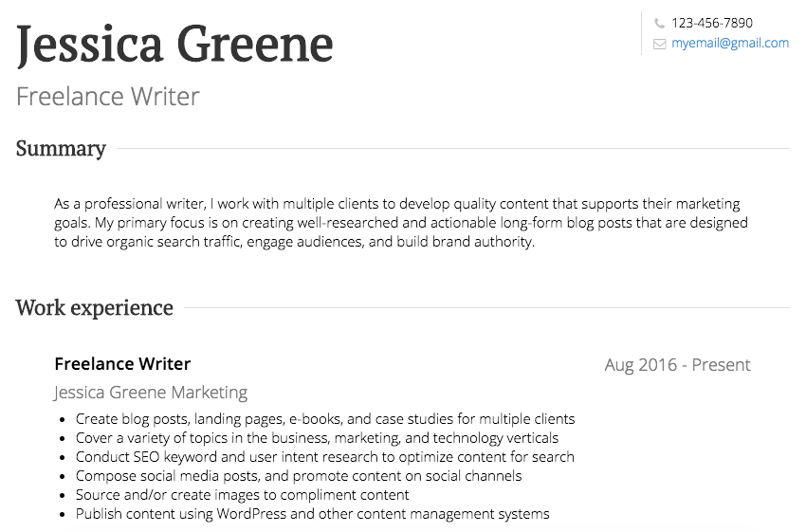
Task: Click the bullet about sourcing images
Action: coord(242,495)
